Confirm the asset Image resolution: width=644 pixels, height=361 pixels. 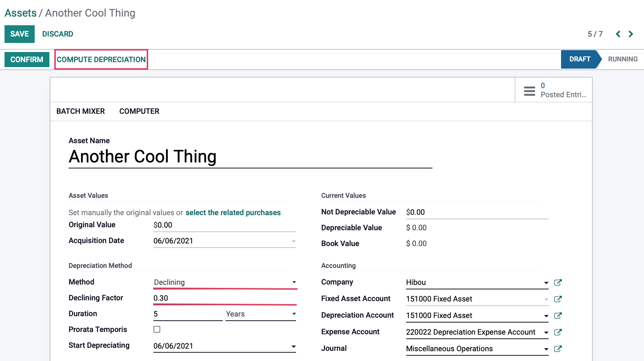(x=27, y=60)
